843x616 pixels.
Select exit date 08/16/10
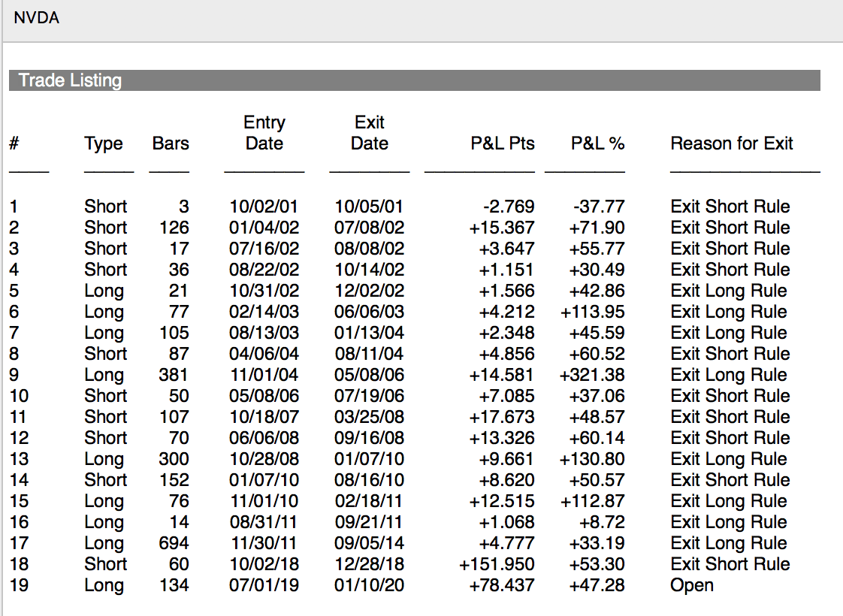[369, 479]
